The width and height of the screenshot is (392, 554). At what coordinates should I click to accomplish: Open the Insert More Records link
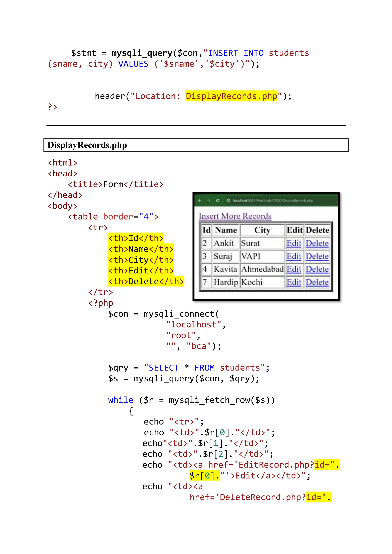pos(235,216)
